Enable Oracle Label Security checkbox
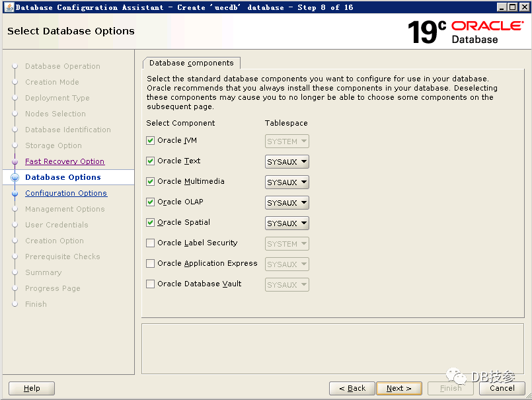Viewport: 532px width, 400px height. pos(151,243)
